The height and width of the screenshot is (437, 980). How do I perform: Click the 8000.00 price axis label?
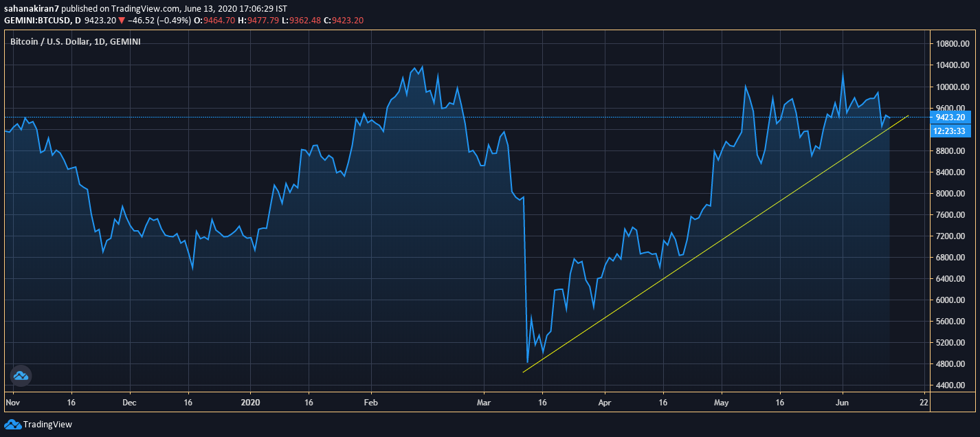coord(951,193)
